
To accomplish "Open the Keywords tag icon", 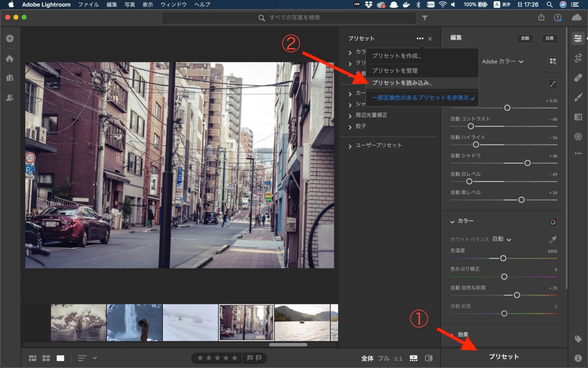I will point(578,339).
